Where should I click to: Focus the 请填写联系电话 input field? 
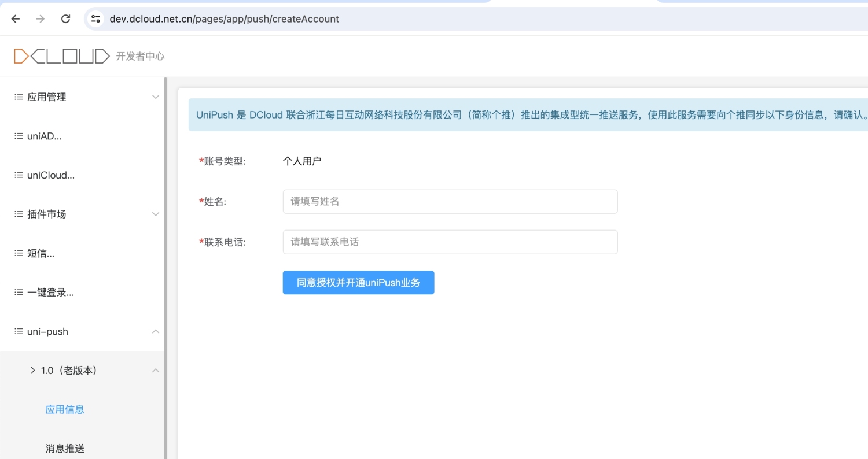(x=450, y=242)
